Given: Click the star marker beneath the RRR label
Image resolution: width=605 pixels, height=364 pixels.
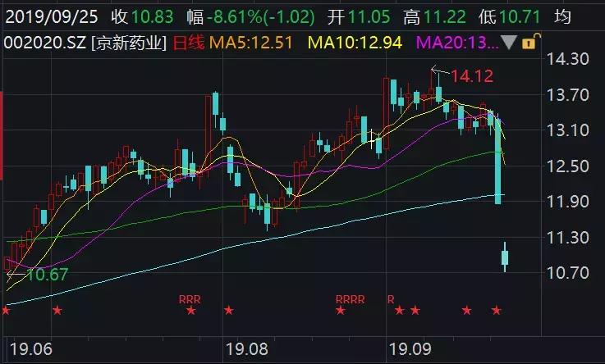Looking at the screenshot, I should pos(191,310).
